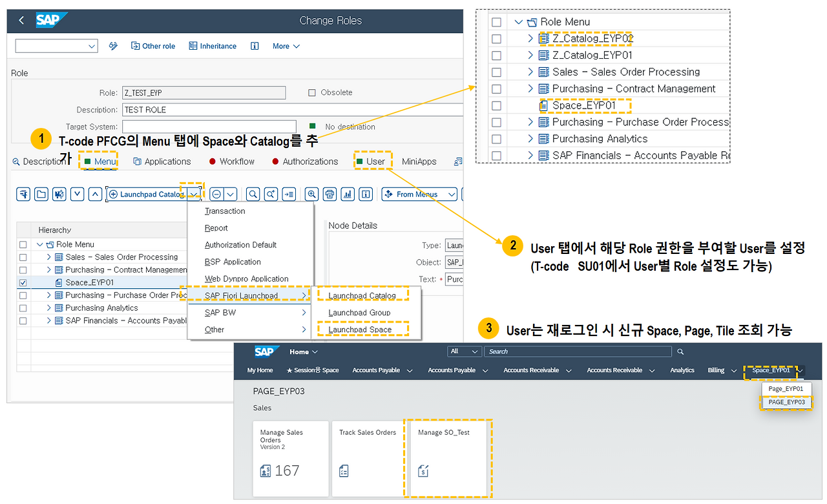Image resolution: width=827 pixels, height=504 pixels.
Task: Click the indent arrow-list icon
Action: pyautogui.click(x=289, y=194)
